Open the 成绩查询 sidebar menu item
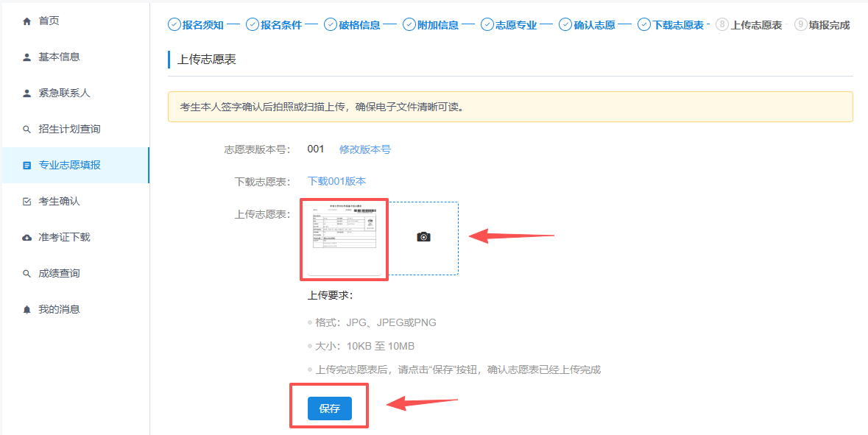 click(59, 273)
